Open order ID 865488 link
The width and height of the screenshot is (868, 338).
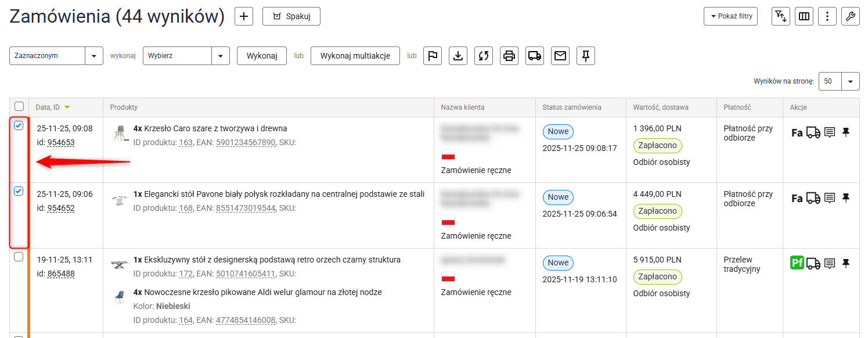tap(60, 274)
